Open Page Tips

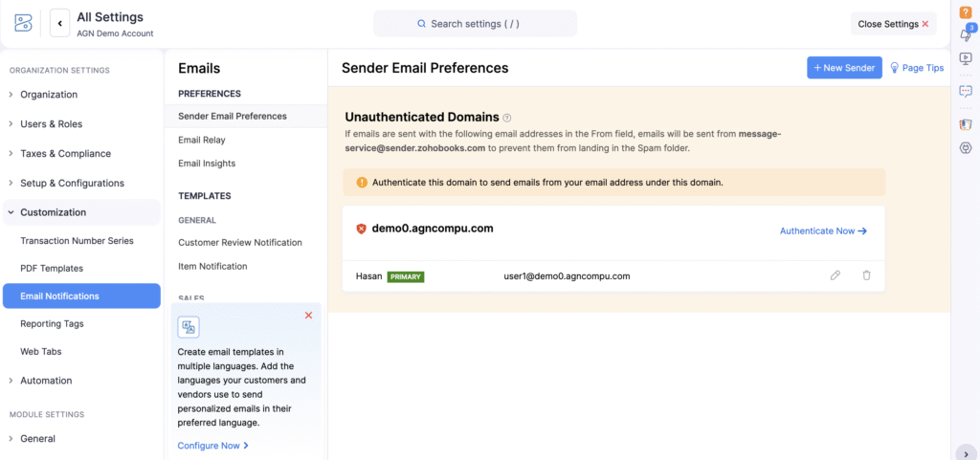pyautogui.click(x=916, y=67)
